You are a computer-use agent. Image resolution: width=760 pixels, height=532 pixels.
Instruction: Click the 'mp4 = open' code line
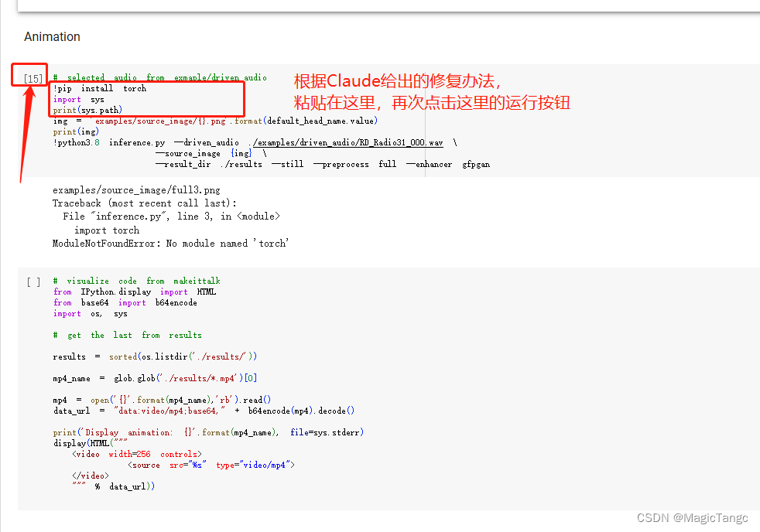pyautogui.click(x=162, y=400)
